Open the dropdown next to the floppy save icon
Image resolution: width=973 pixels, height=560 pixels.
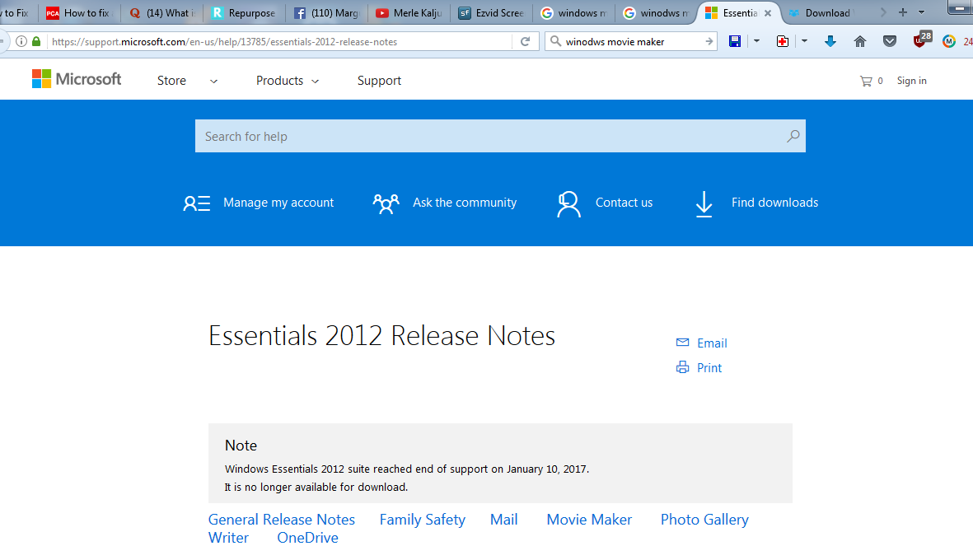(x=756, y=41)
